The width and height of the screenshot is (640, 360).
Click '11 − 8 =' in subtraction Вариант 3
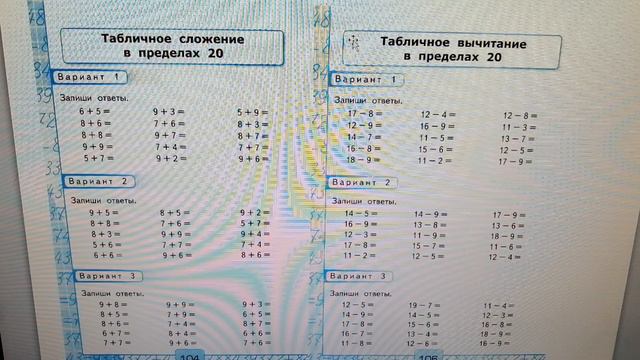(x=356, y=343)
